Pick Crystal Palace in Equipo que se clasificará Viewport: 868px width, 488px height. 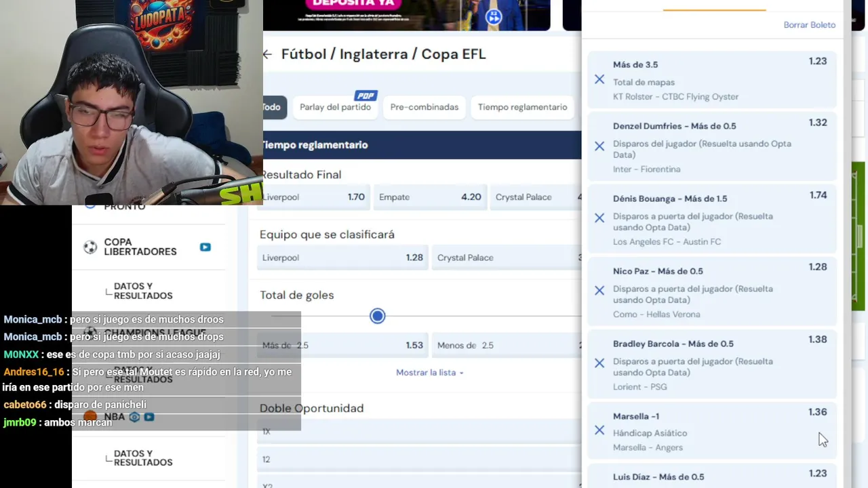coord(507,258)
